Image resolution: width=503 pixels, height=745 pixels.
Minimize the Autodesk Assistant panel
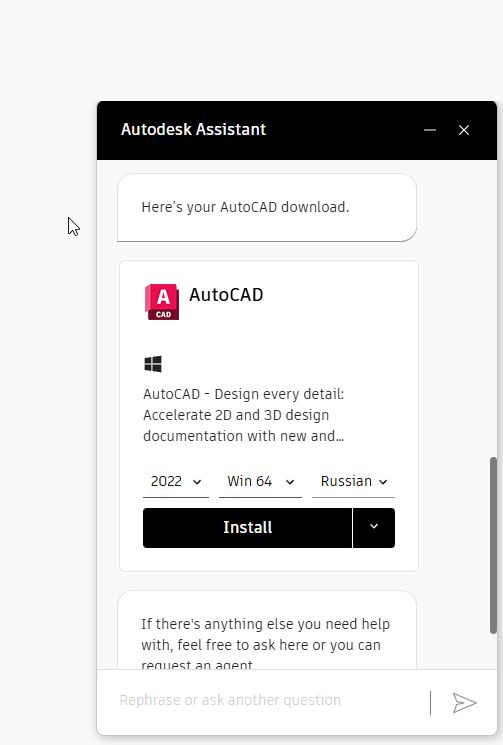point(430,130)
